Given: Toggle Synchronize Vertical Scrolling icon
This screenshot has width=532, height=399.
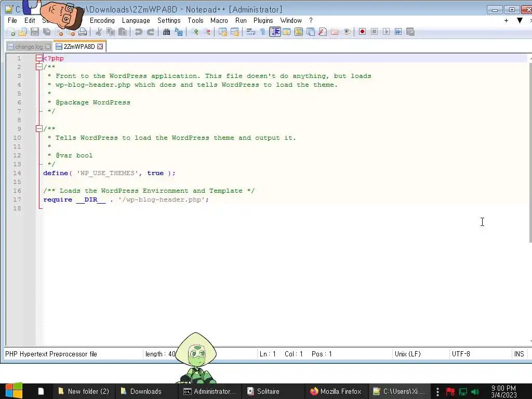Looking at the screenshot, I should click(x=222, y=32).
